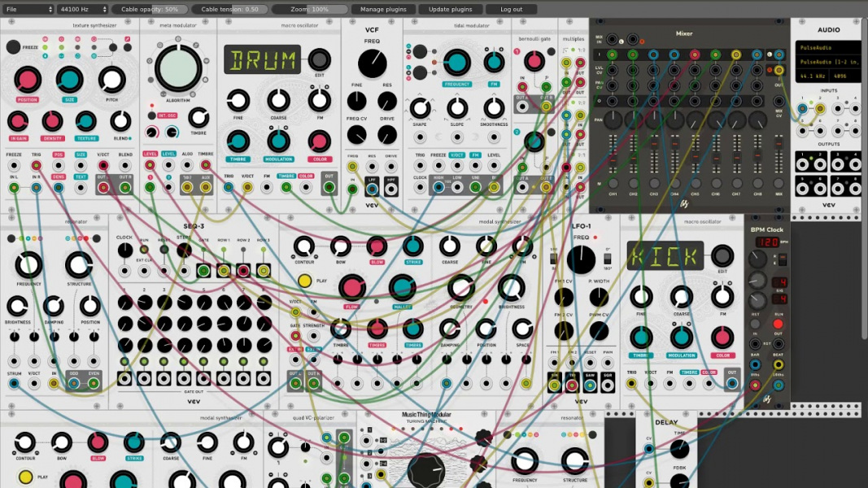Image resolution: width=868 pixels, height=488 pixels.
Task: Click the texture synthesizer SIZE knob
Action: point(69,80)
